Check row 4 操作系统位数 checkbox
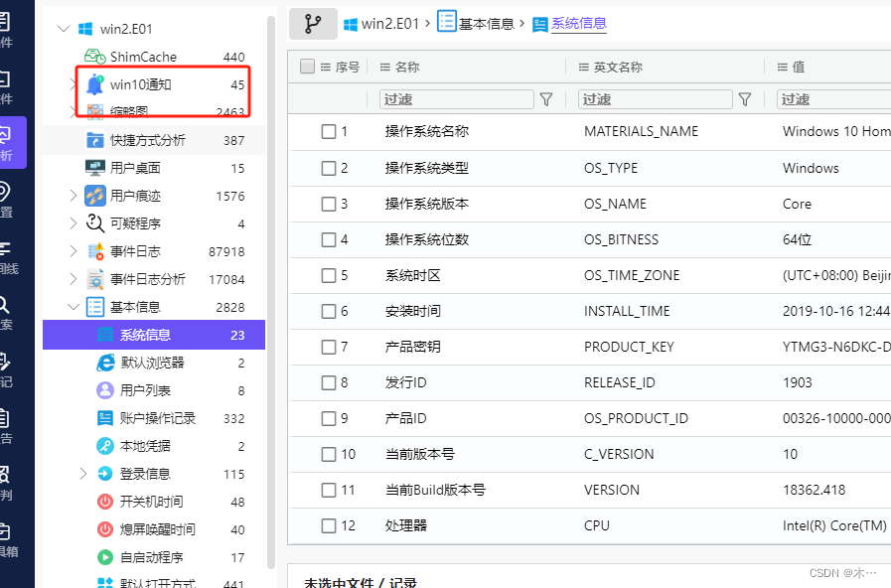This screenshot has width=891, height=588. coord(329,239)
